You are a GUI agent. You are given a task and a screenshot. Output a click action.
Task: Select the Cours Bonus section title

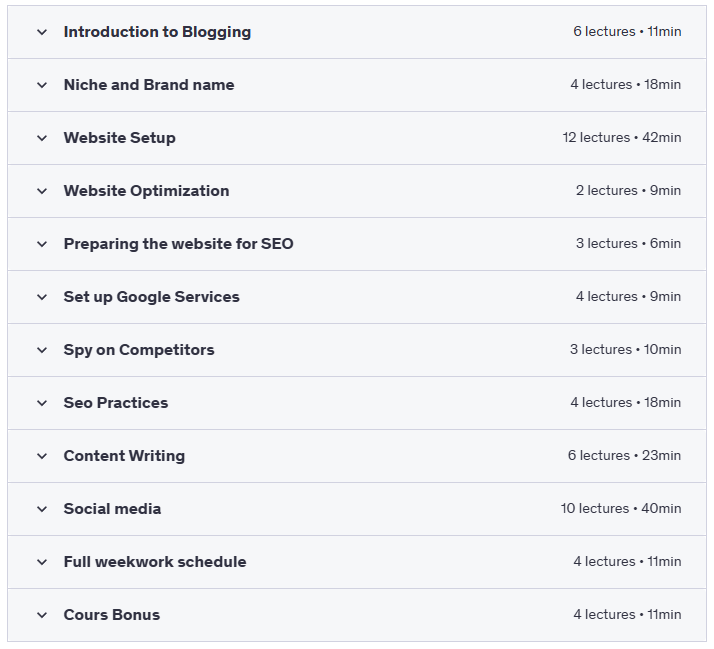(x=111, y=615)
